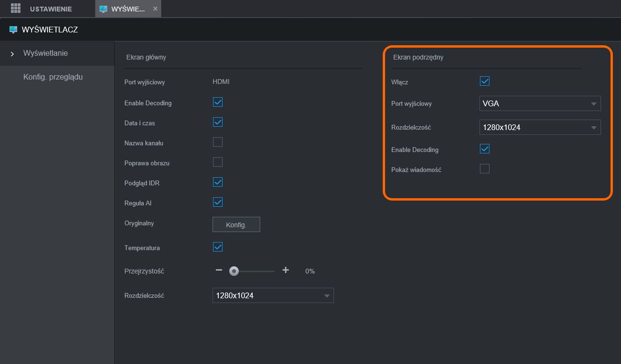
Task: Expand the sub-screen Rozdzielczość dropdown
Action: pos(540,127)
